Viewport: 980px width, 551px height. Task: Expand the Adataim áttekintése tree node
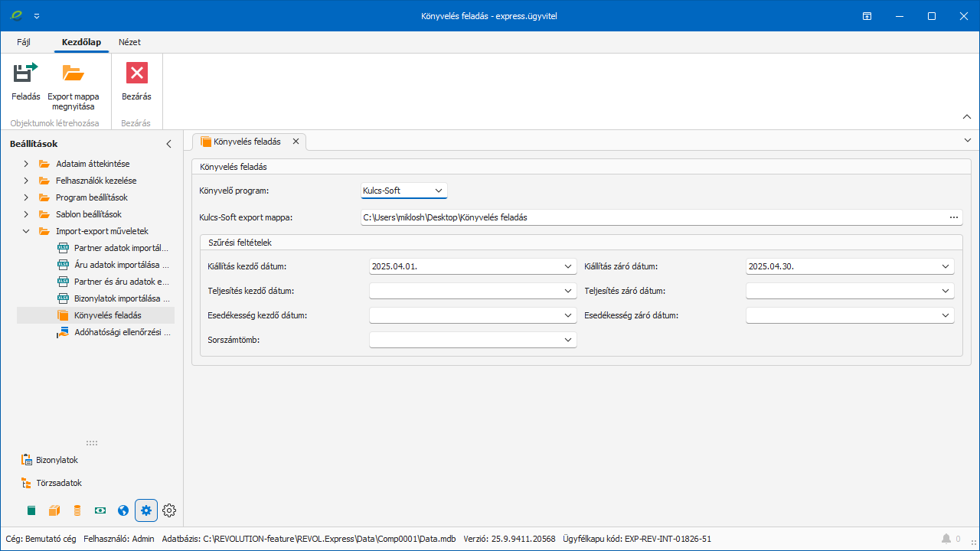click(x=26, y=164)
